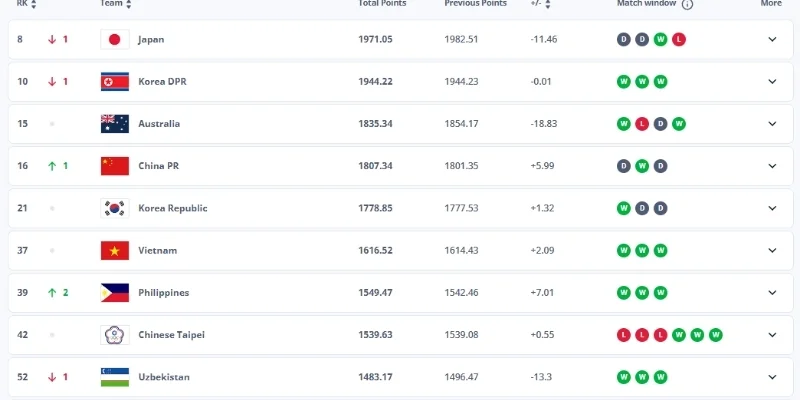
Task: Click the Australia flag icon
Action: coord(114,124)
